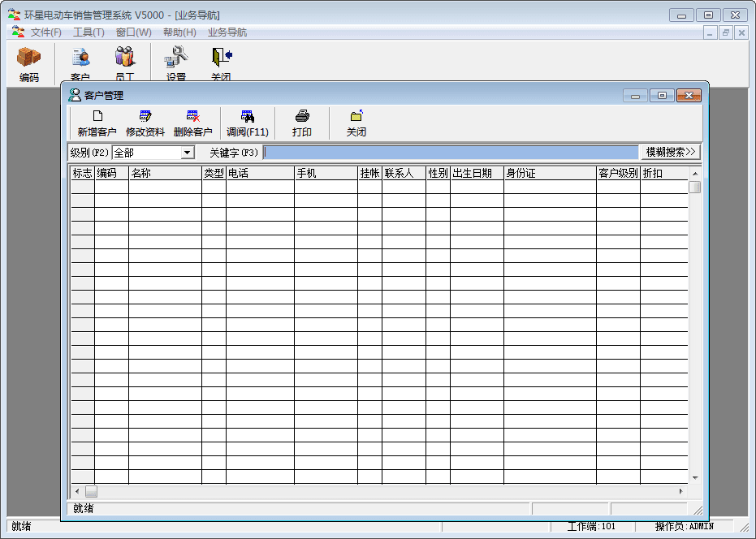Click the 新增客户 (add customer) icon
Viewport: 756px width, 539px height.
tap(97, 117)
